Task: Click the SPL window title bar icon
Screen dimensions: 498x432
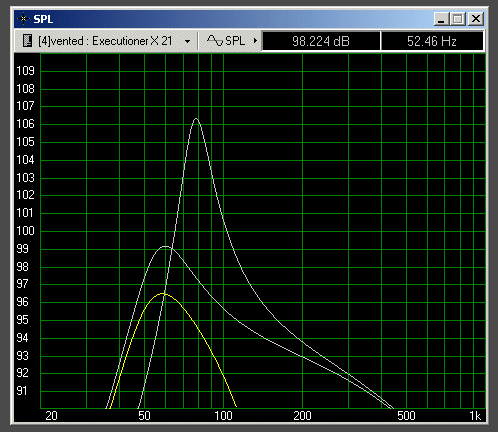Action: (23, 19)
